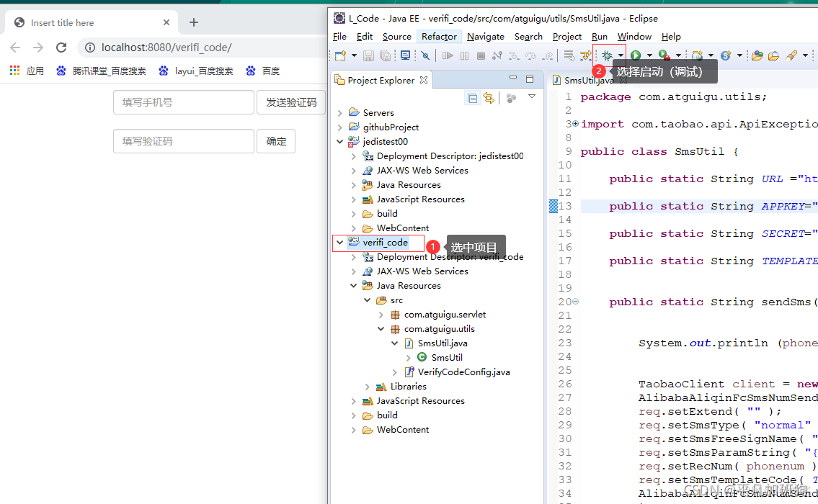Click the new server globe icon
Screen dimensions: 818x504
pos(697,55)
